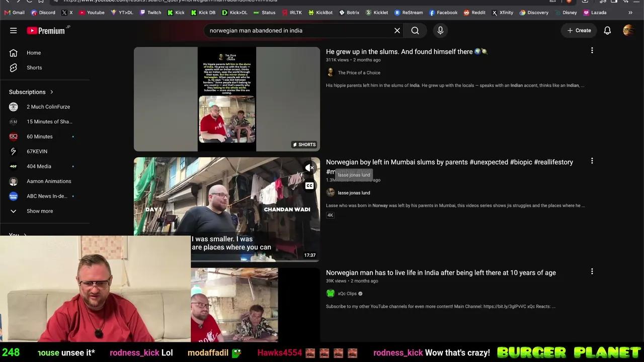Open the Kick bookmark
Screen dimensions: 644x362
(176, 13)
